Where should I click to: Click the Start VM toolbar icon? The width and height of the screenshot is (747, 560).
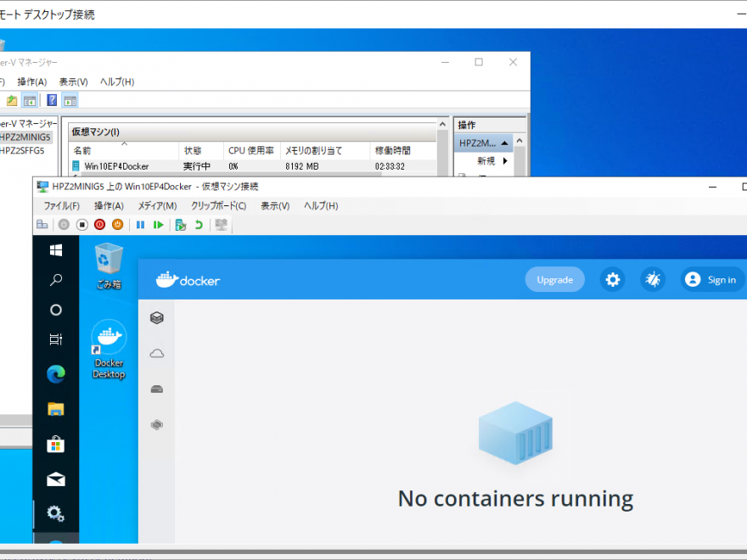click(x=64, y=225)
